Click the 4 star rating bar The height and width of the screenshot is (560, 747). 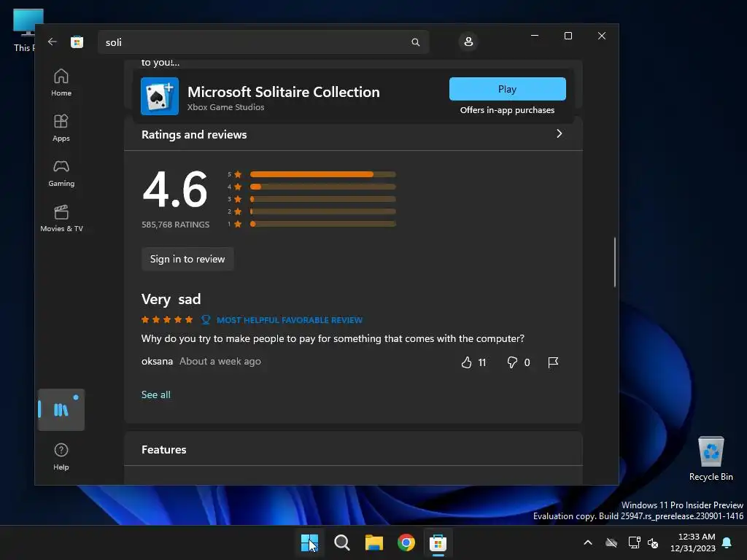[322, 187]
